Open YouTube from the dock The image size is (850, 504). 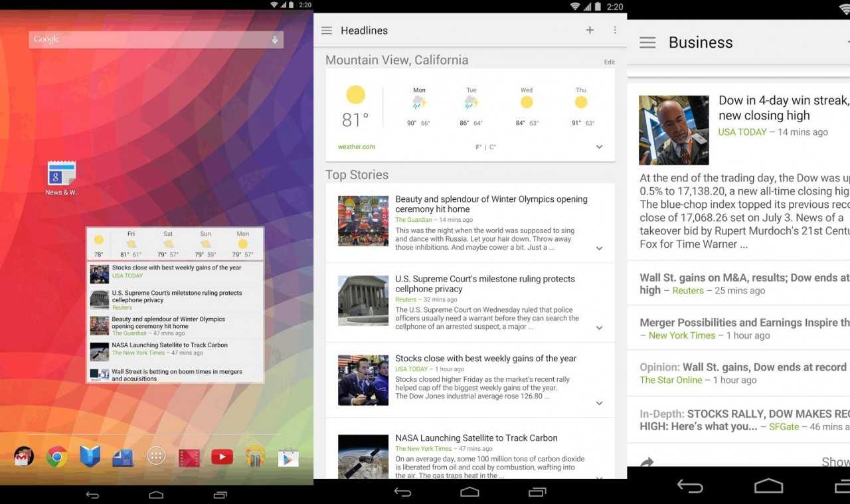tap(222, 456)
